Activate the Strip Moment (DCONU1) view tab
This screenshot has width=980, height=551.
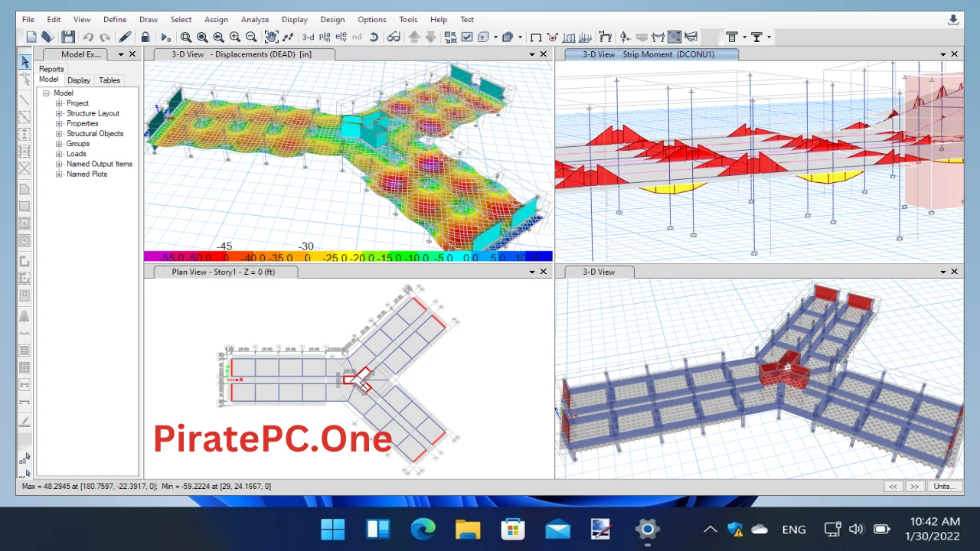pyautogui.click(x=652, y=54)
